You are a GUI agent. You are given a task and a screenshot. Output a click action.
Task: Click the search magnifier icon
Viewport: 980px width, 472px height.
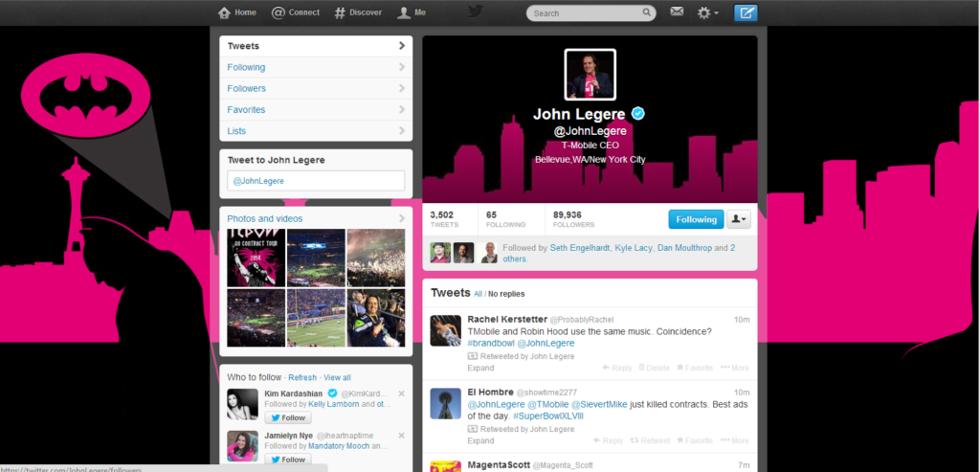(647, 12)
